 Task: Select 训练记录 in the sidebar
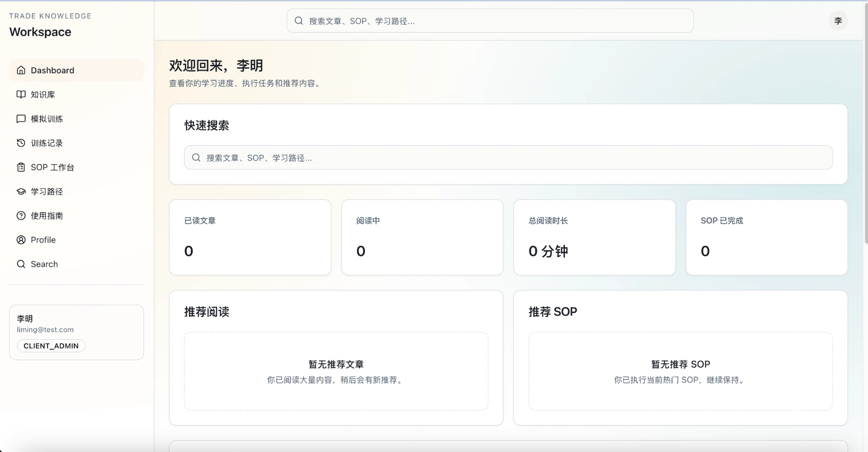coord(76,143)
